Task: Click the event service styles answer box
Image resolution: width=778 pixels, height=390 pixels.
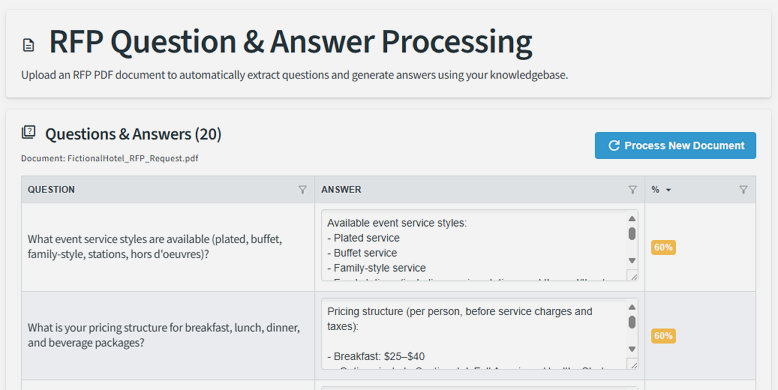Action: point(479,245)
